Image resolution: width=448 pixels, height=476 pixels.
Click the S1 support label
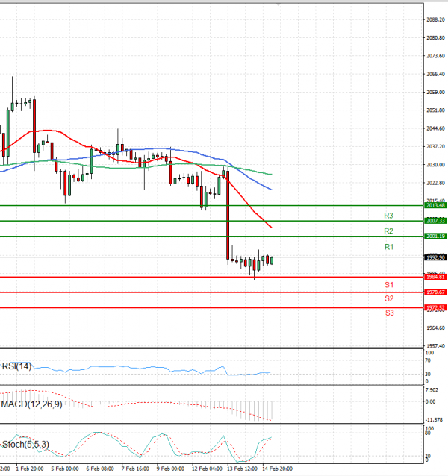click(x=389, y=285)
